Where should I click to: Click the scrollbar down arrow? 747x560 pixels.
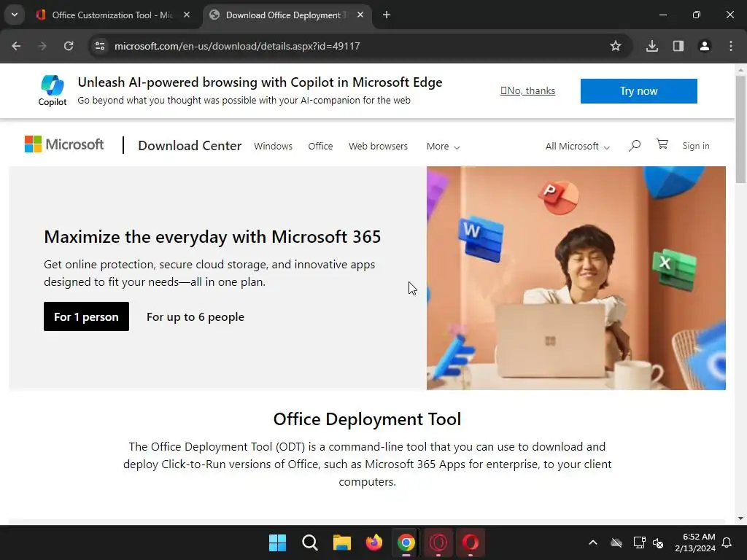(740, 518)
